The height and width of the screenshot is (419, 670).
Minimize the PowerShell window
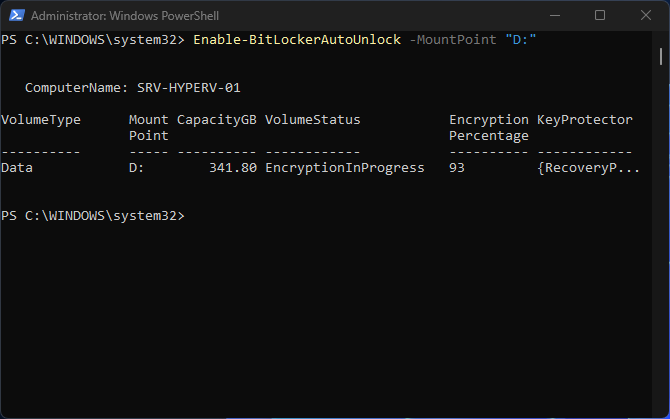coord(553,16)
